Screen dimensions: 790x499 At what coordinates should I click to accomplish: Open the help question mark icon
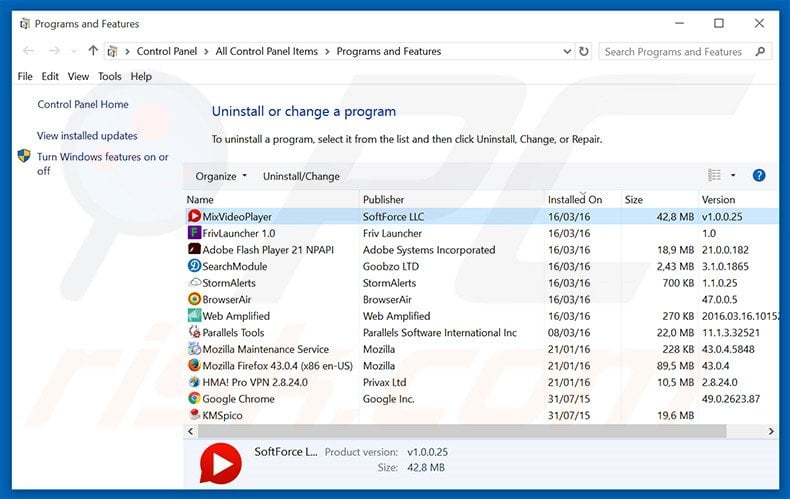coord(759,175)
